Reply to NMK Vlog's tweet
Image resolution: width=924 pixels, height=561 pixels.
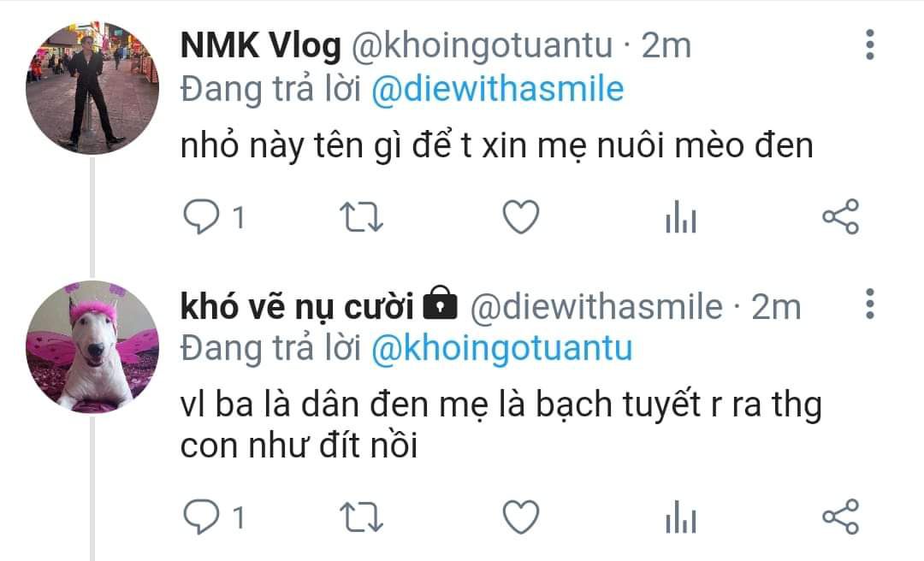[202, 217]
